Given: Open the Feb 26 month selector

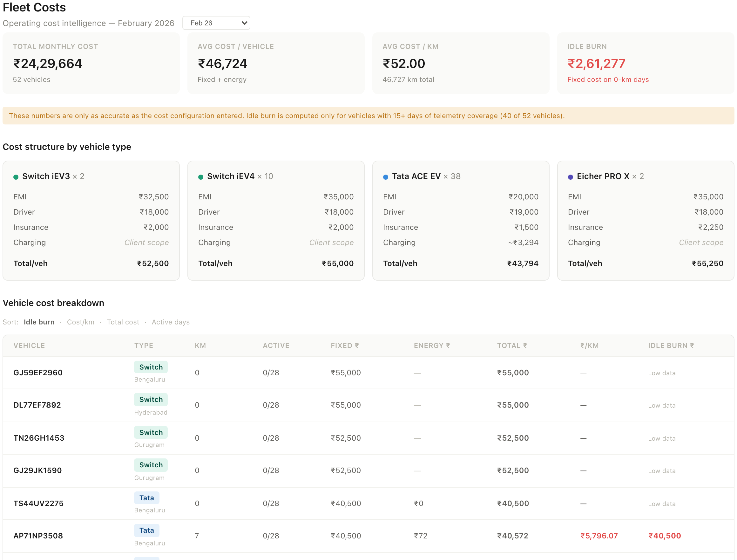Looking at the screenshot, I should click(216, 23).
